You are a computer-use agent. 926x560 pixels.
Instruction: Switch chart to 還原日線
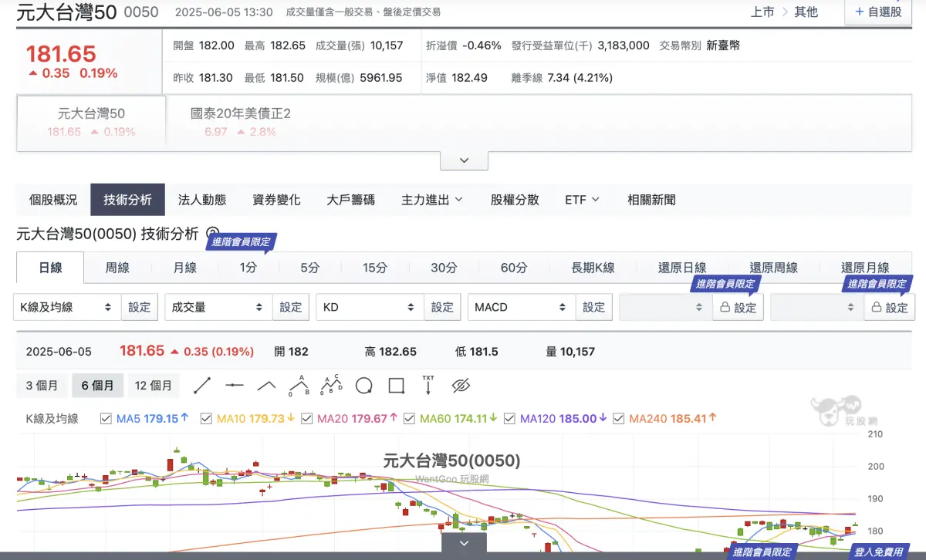click(682, 268)
